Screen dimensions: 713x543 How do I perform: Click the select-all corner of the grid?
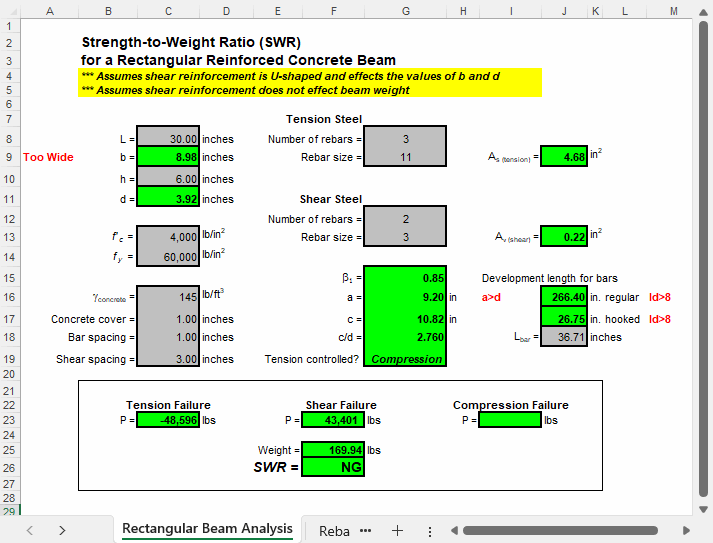tap(7, 10)
